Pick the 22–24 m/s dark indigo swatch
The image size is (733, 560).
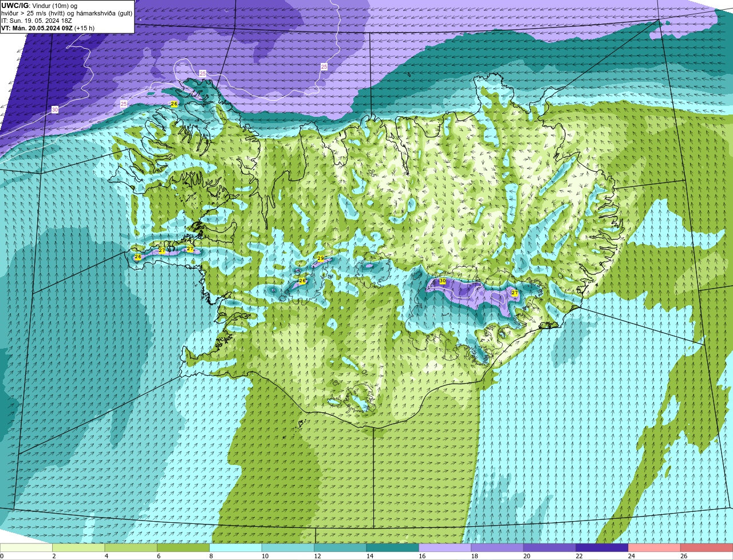[x=602, y=547]
